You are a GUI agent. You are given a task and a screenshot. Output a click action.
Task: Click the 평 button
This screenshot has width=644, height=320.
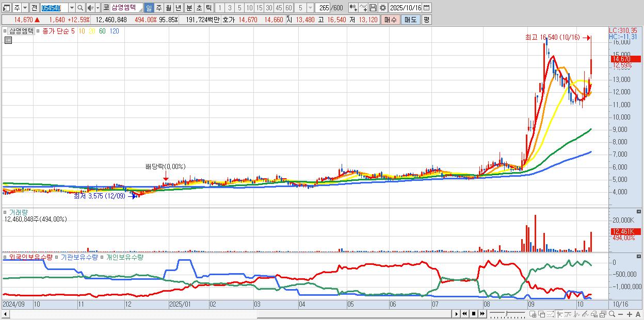[x=426, y=20]
